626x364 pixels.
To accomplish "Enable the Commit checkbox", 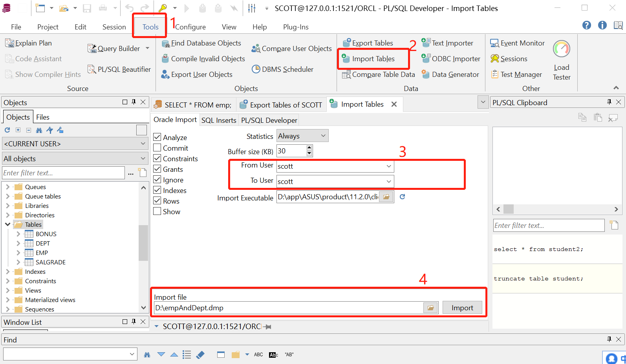I will click(157, 148).
